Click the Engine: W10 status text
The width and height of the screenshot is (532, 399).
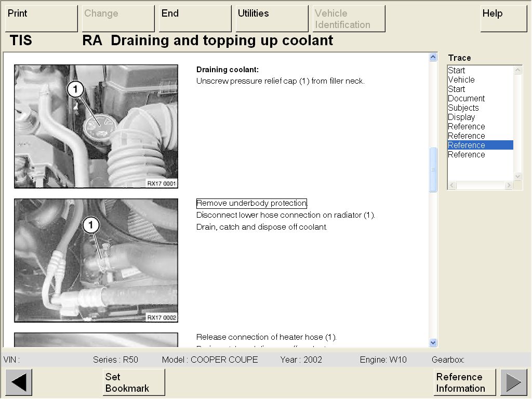(x=383, y=360)
